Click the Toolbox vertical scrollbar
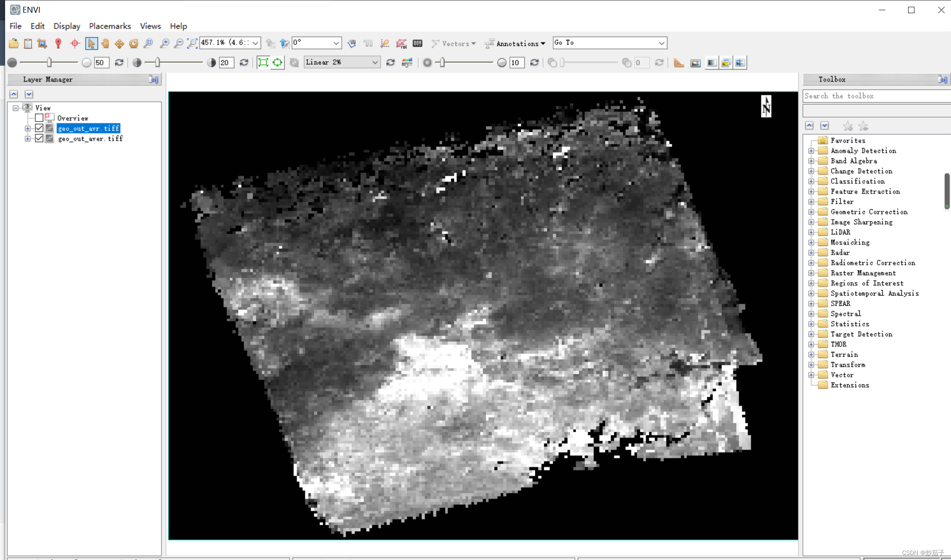The width and height of the screenshot is (951, 560). [x=947, y=191]
